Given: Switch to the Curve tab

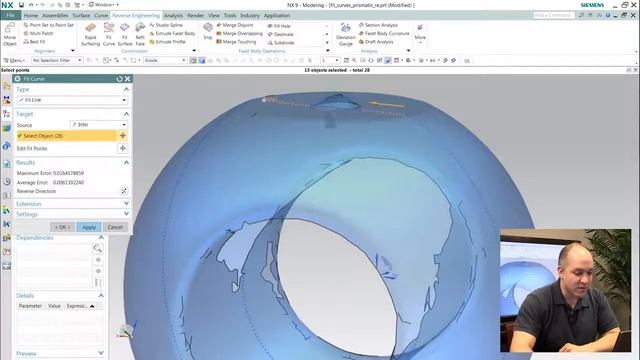Looking at the screenshot, I should point(101,16).
